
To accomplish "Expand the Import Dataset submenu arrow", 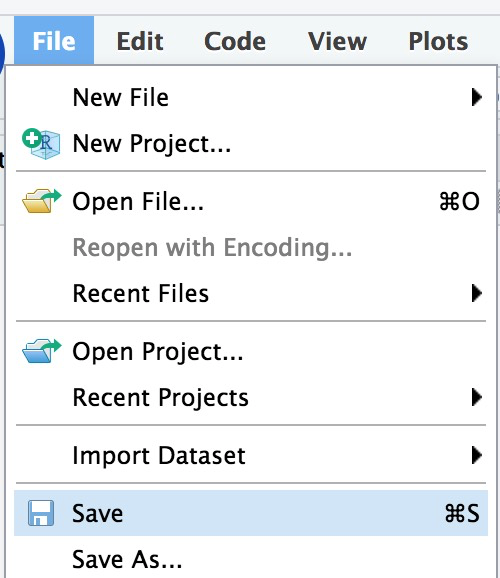I will (x=476, y=455).
